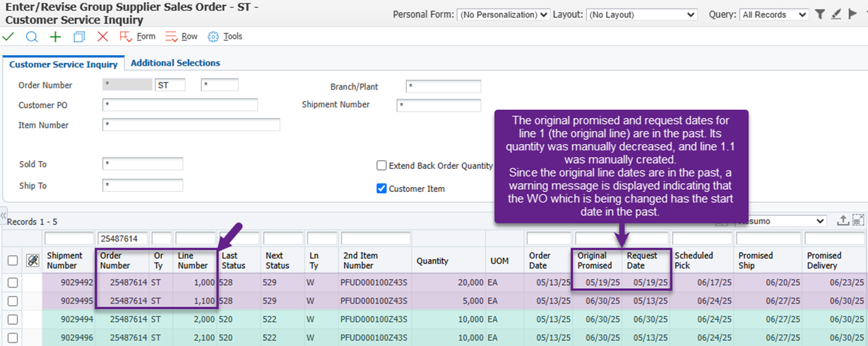Click the Quantity column header

click(x=449, y=261)
